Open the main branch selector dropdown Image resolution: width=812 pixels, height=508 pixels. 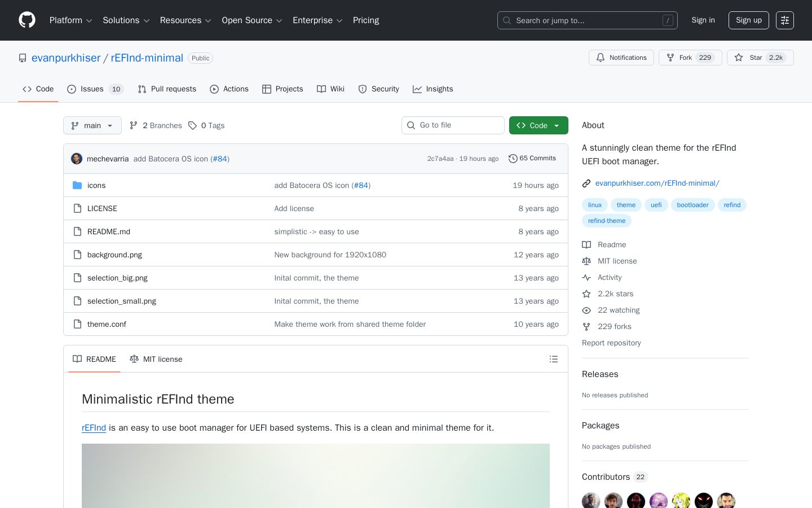[92, 125]
